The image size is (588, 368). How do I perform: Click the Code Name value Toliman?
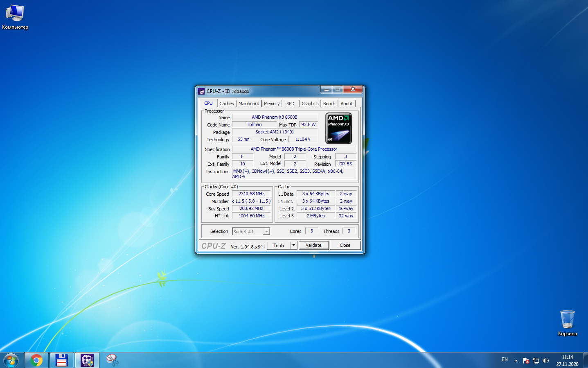(x=254, y=124)
